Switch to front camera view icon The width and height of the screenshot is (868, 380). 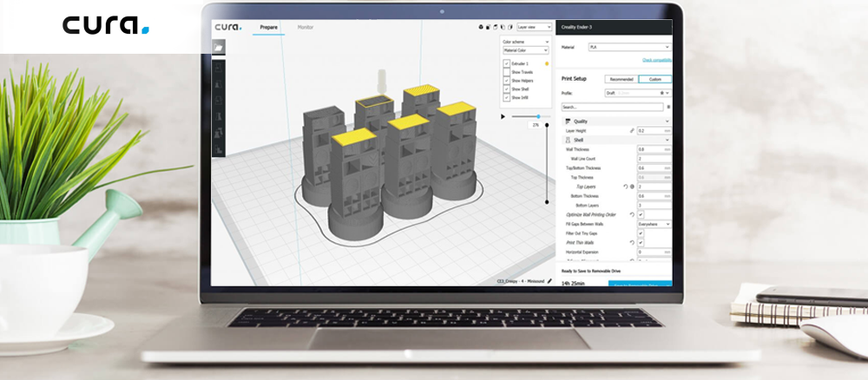pyautogui.click(x=488, y=27)
